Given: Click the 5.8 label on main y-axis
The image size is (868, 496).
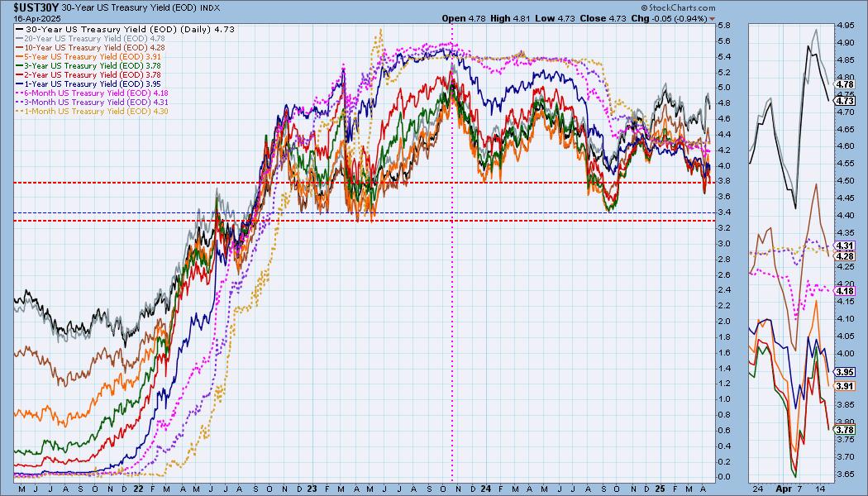Looking at the screenshot, I should [x=724, y=26].
